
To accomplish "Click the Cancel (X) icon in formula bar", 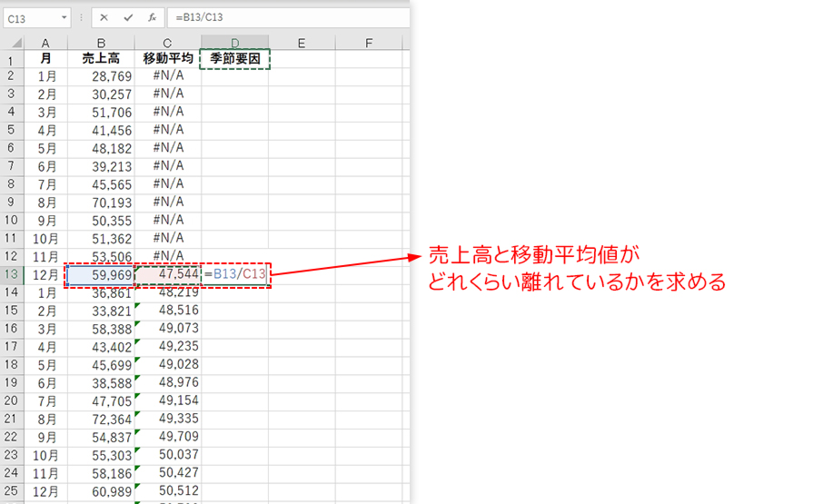I will [x=105, y=17].
